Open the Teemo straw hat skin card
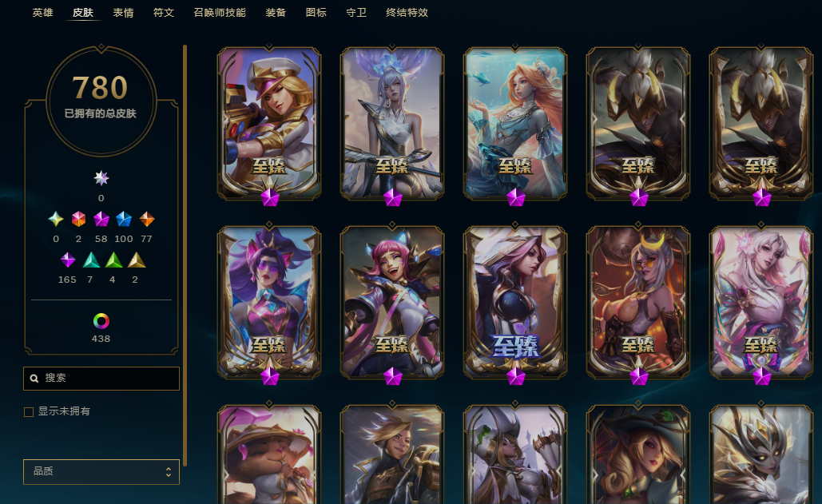The width and height of the screenshot is (822, 504). tap(269, 454)
